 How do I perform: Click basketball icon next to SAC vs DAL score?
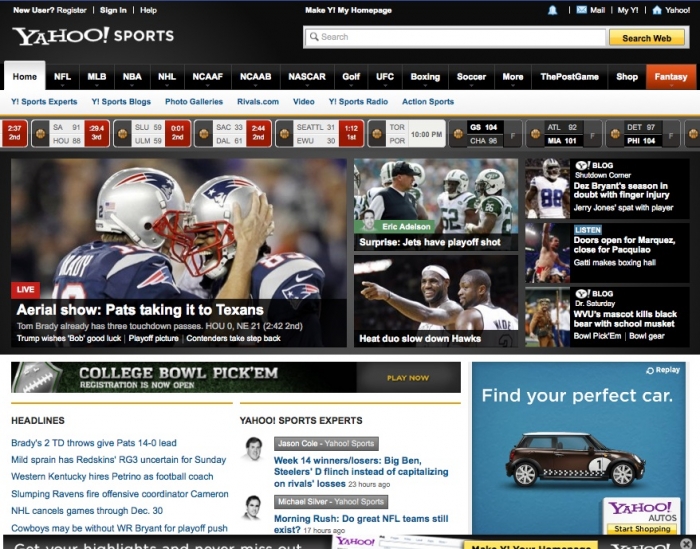click(204, 133)
